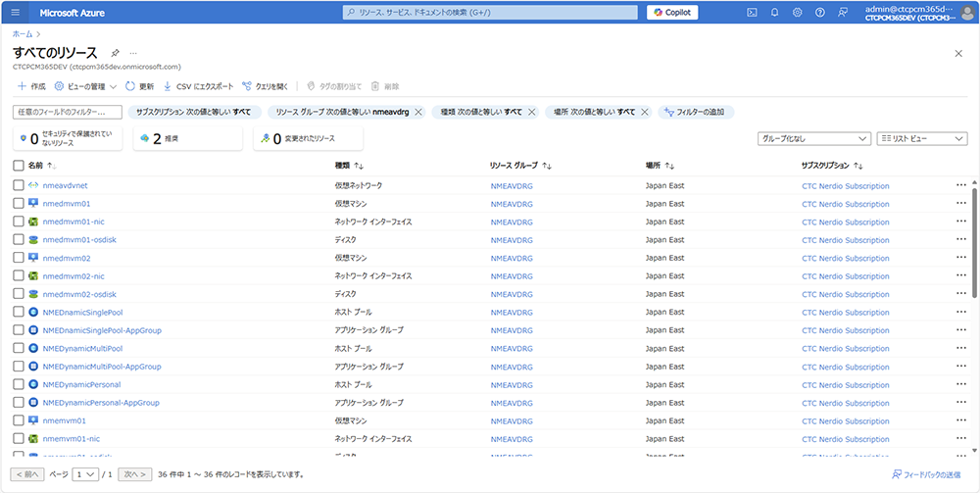Check the box for nmedmvm02-osdisk
Viewport: 980px width, 493px height.
pos(18,294)
